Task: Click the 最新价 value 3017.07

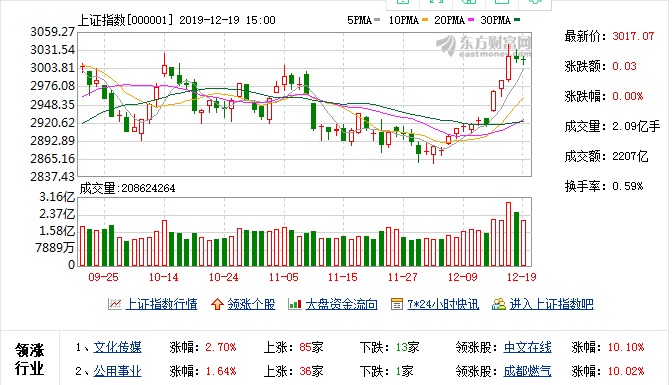Action: pos(633,36)
